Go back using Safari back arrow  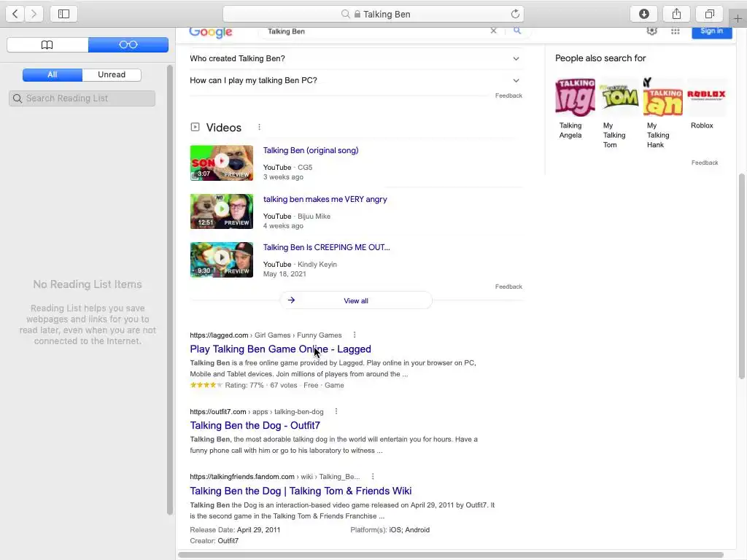(x=15, y=14)
